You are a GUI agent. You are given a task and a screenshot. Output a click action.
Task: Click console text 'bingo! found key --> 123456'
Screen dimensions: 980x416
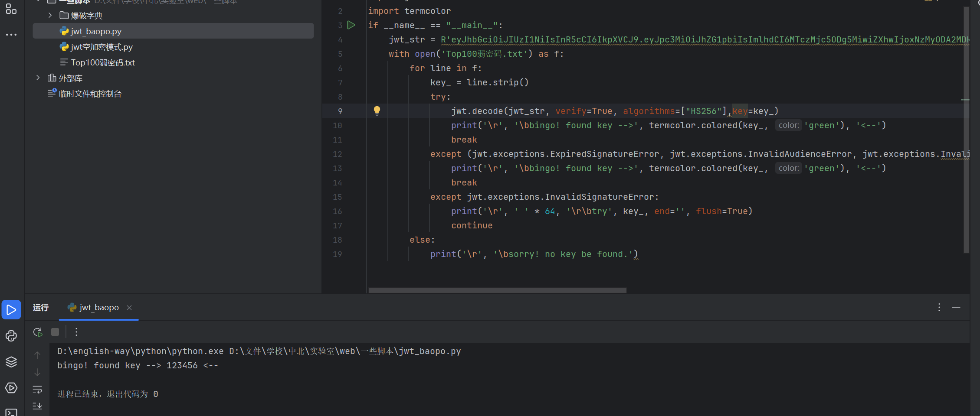[128, 365]
